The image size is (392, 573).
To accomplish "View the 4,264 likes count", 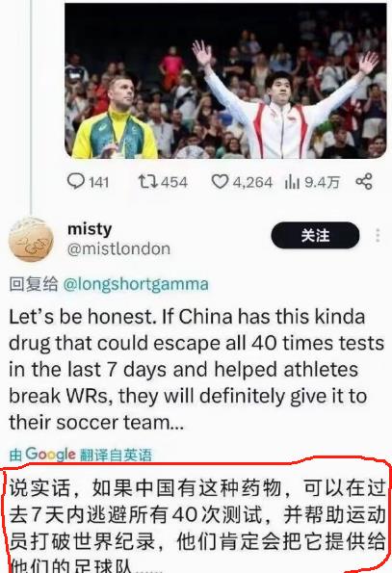I will (252, 182).
